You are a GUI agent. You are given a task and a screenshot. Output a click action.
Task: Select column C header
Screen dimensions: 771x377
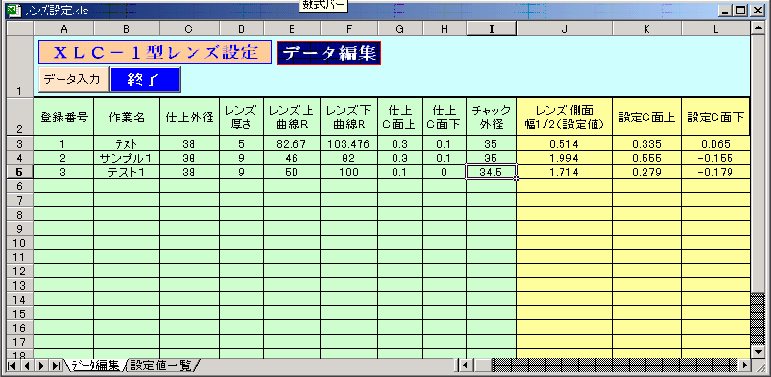point(189,29)
